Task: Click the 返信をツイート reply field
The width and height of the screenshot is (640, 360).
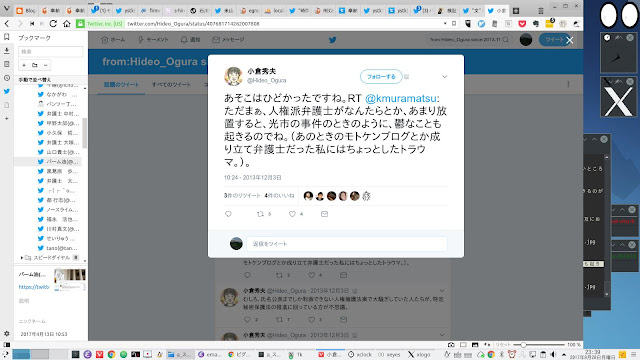Action: [347, 244]
